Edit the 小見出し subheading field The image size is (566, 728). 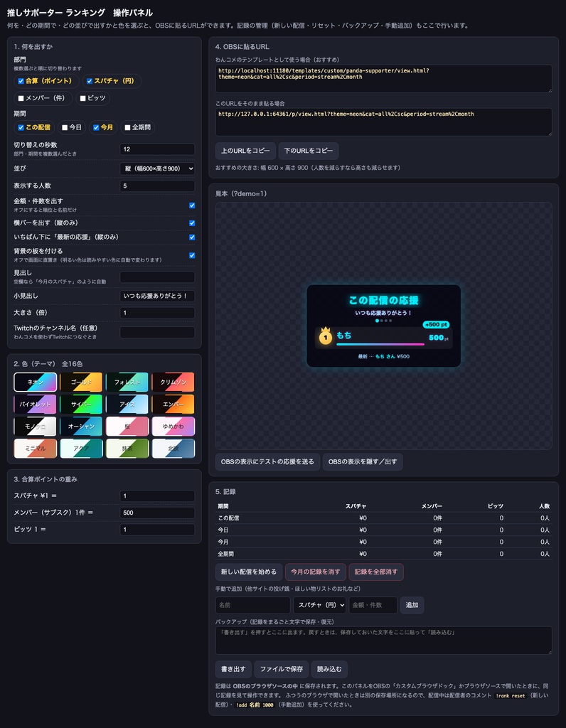157,296
